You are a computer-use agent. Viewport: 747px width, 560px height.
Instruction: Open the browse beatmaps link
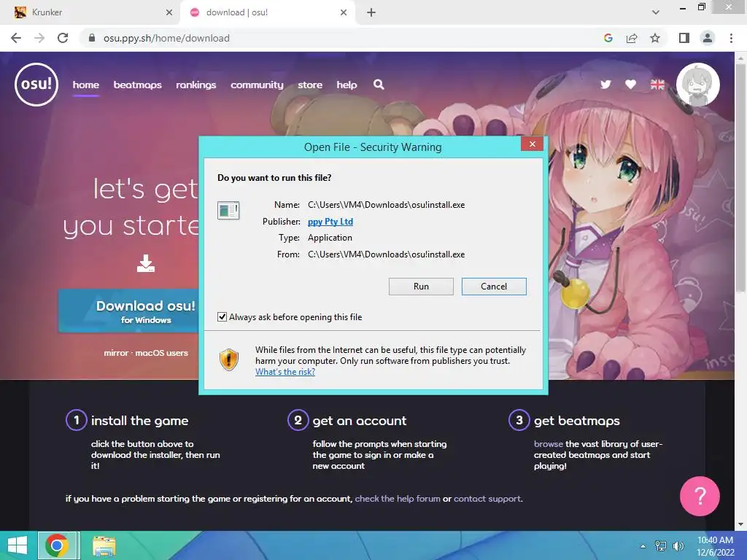point(549,444)
